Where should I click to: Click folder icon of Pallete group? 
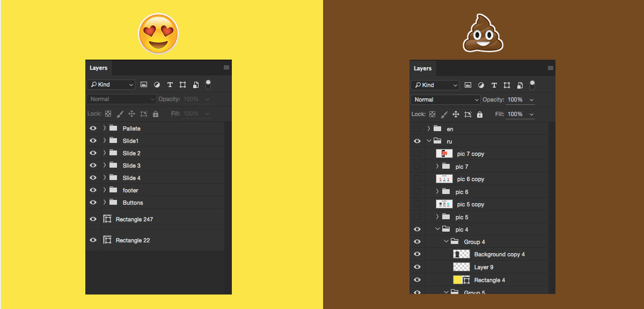click(113, 128)
